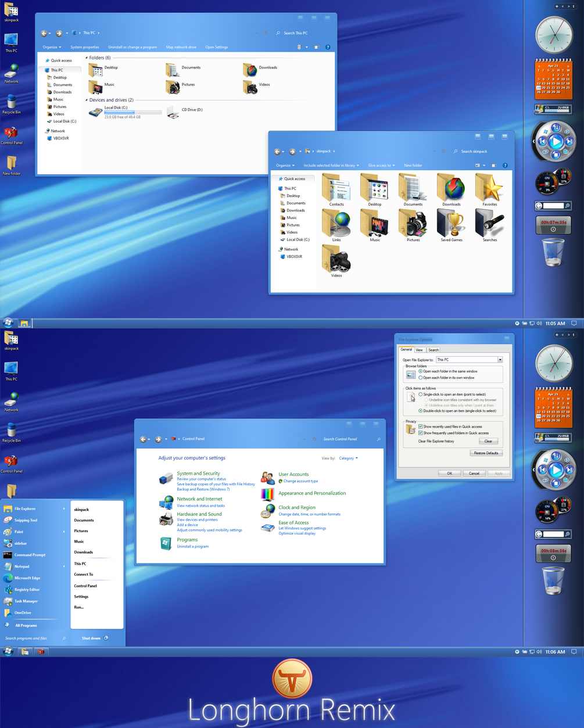
Task: Open the Contacts folder in skinpack window
Action: (x=336, y=190)
